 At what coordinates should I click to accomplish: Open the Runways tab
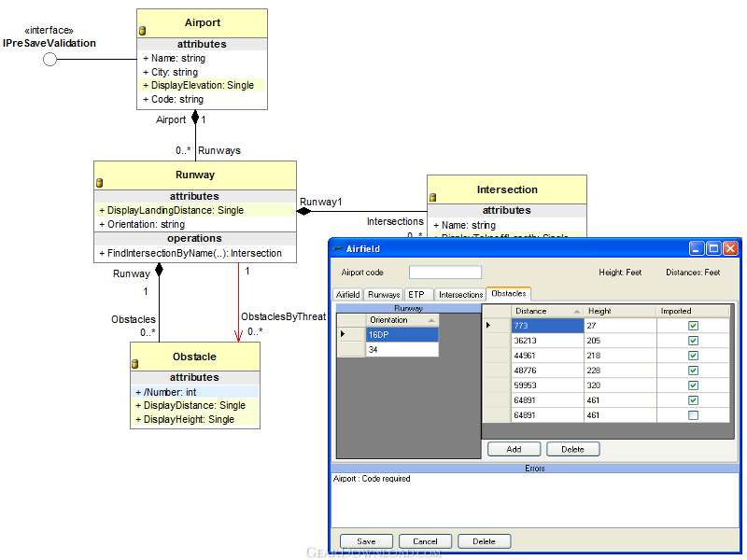383,295
